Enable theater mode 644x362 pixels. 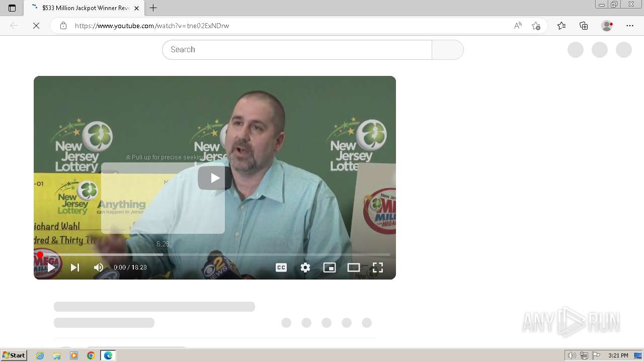(x=354, y=267)
